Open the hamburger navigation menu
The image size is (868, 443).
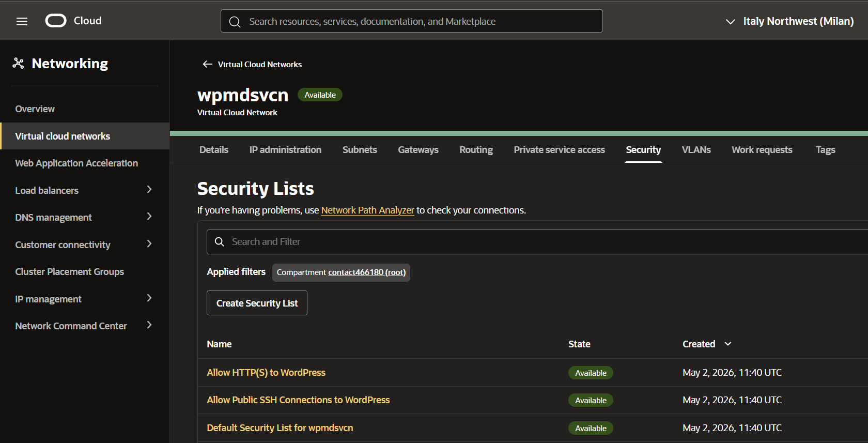point(22,21)
